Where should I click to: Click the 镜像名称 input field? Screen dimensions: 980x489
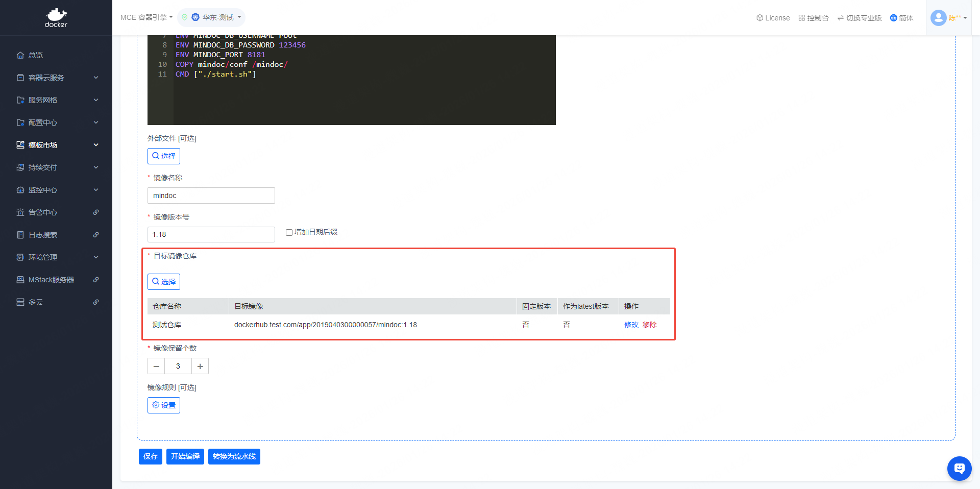(x=211, y=195)
